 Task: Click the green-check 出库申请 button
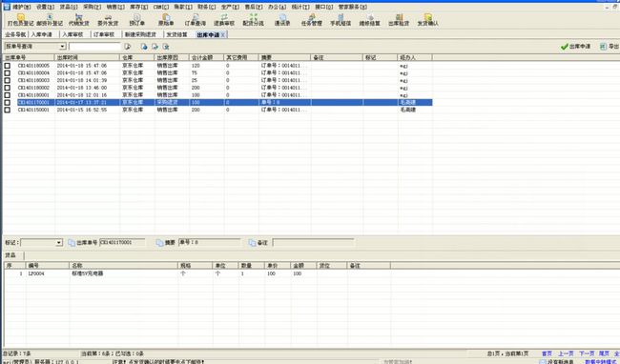pyautogui.click(x=575, y=47)
